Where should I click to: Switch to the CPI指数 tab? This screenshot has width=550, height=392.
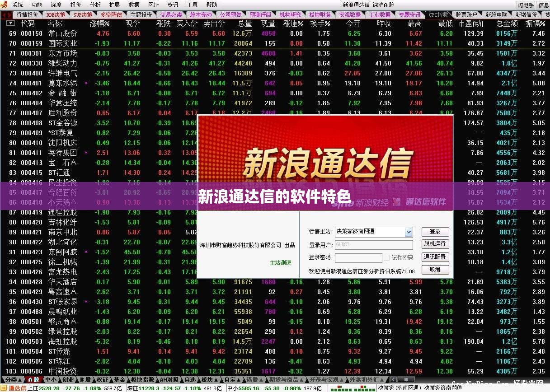438,14
